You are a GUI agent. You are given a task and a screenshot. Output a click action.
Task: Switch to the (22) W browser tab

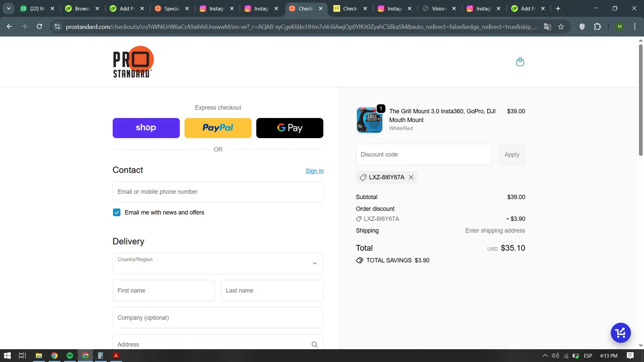pos(37,9)
